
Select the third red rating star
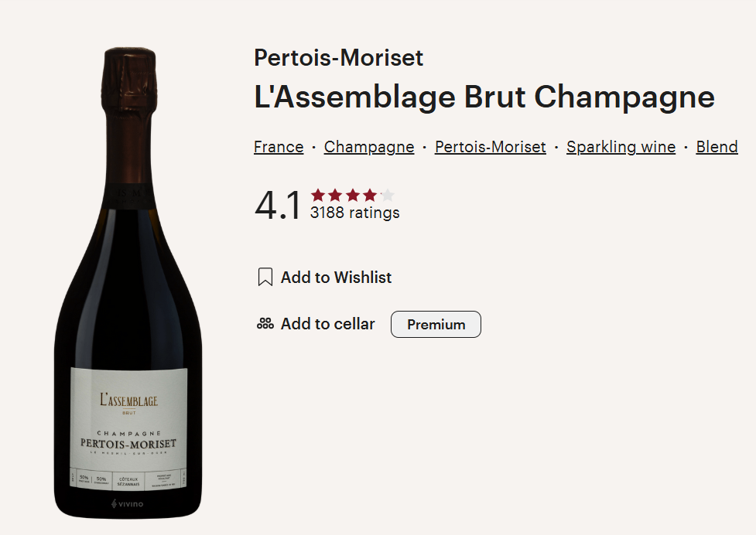click(352, 195)
